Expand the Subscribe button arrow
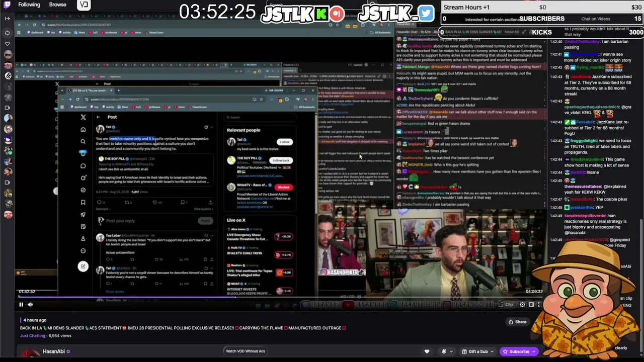 coord(535,351)
